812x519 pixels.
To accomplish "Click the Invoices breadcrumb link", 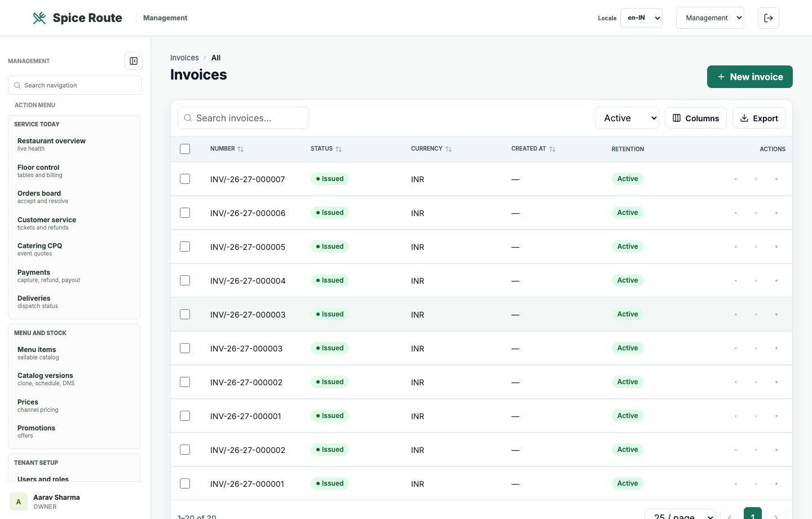I will coord(184,58).
